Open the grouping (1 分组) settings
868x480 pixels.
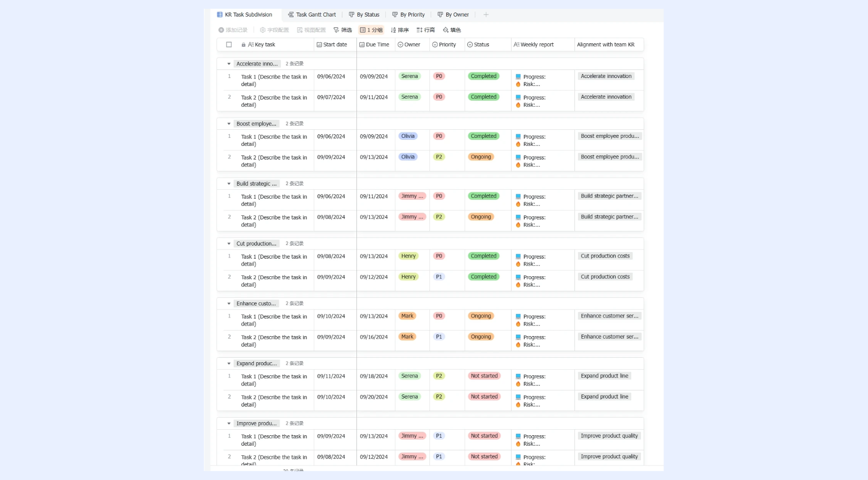coord(371,30)
